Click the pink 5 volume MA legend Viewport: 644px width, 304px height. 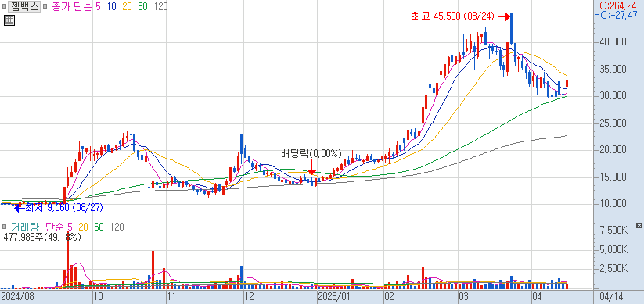coord(70,227)
